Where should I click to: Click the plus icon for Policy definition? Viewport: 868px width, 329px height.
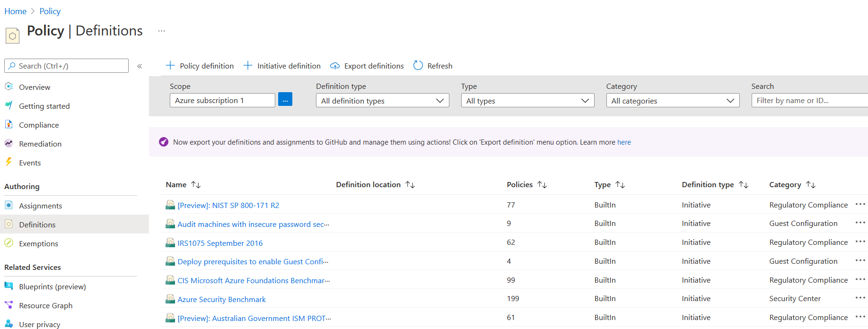(170, 65)
